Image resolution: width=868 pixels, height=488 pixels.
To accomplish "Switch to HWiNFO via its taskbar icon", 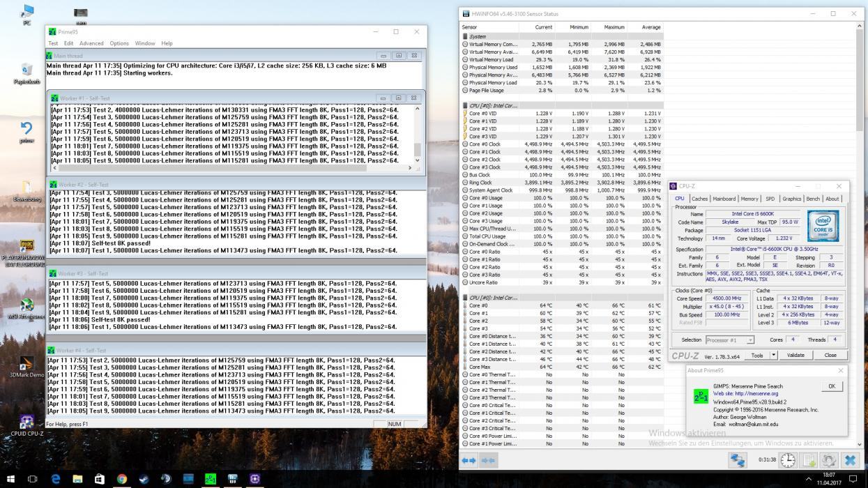I will (233, 479).
